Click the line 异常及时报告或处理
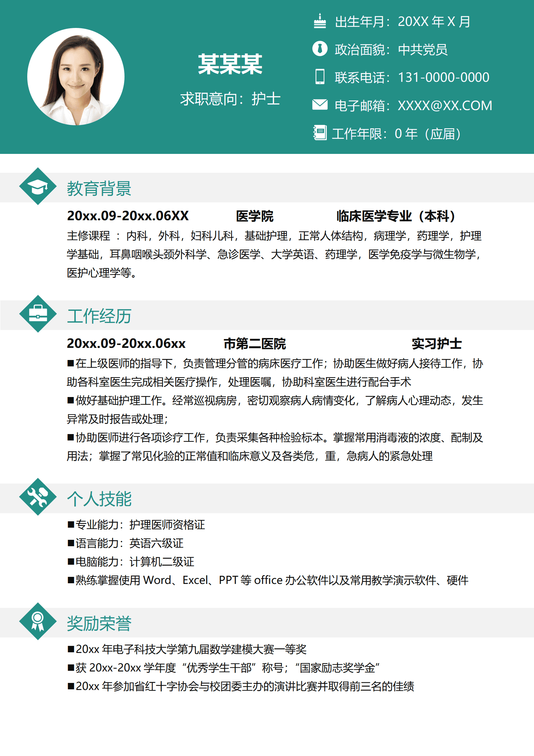Image resolution: width=534 pixels, height=756 pixels. [x=117, y=419]
